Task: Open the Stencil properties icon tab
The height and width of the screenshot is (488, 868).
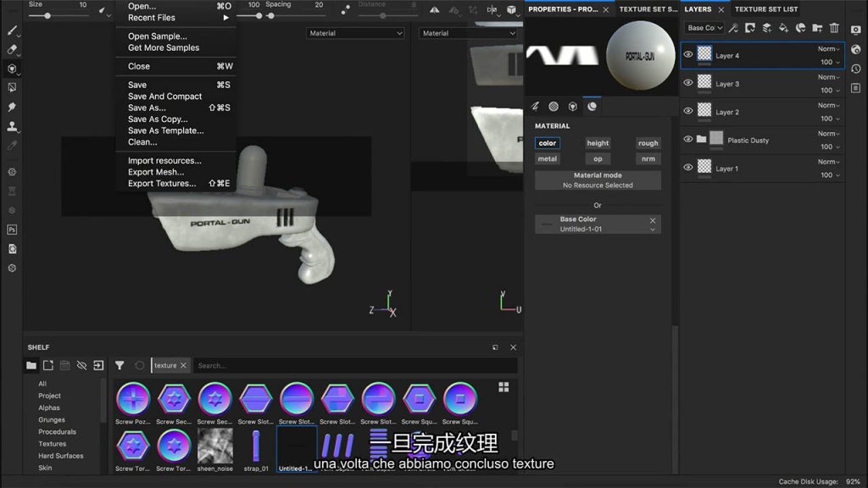Action: pyautogui.click(x=573, y=106)
